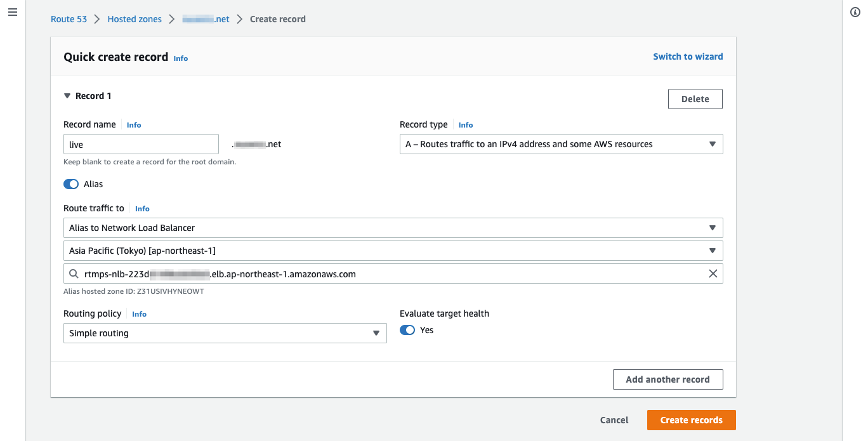Open Info next to Routing policy
868x441 pixels.
(x=140, y=314)
